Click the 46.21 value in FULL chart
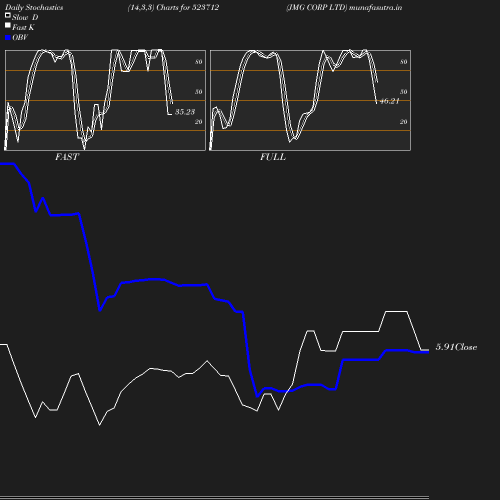The width and height of the screenshot is (500, 500). (389, 101)
